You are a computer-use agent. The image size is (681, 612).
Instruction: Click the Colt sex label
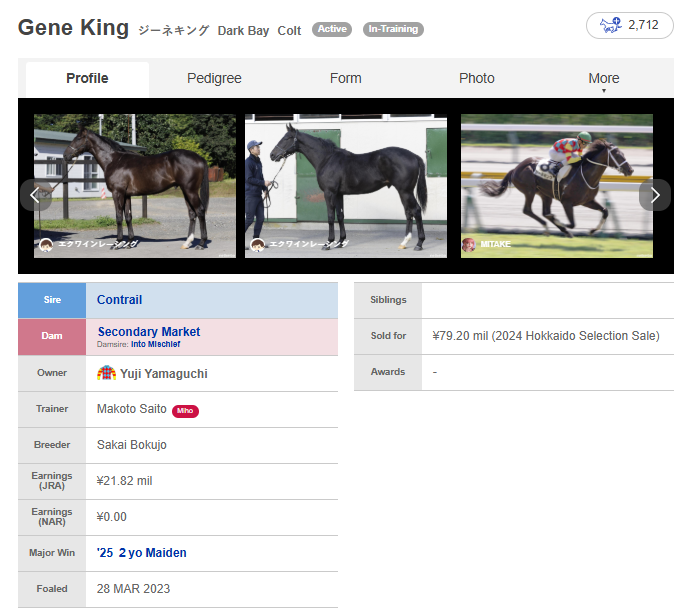pyautogui.click(x=289, y=31)
